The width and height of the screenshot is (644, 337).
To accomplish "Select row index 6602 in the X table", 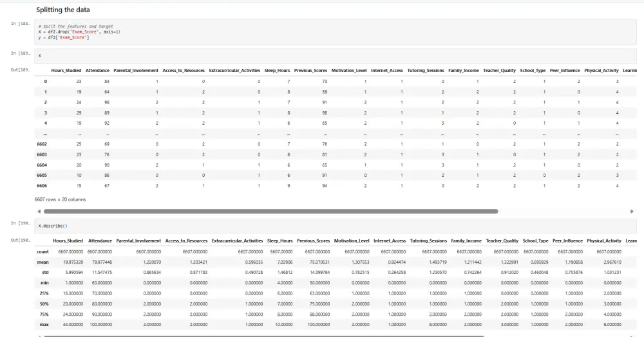I will [x=42, y=144].
